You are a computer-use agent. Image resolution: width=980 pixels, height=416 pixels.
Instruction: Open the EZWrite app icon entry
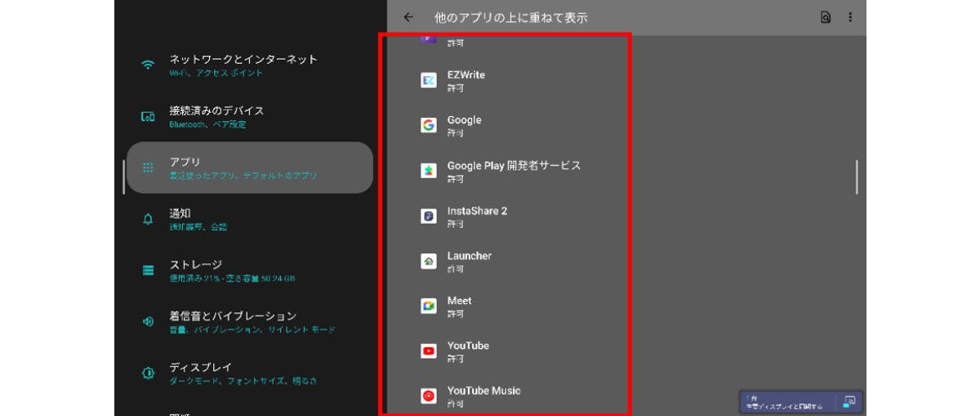[429, 80]
